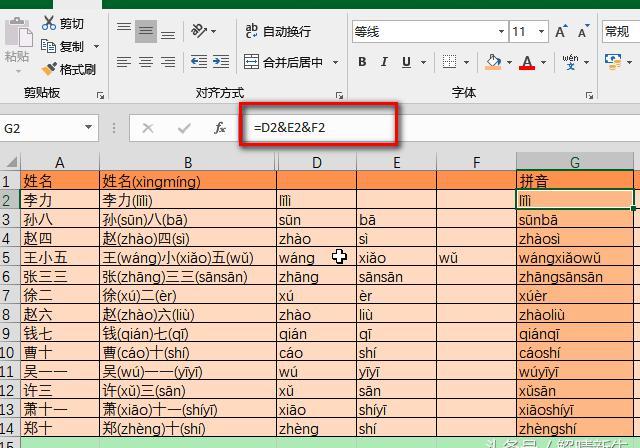Open the fill color dropdown arrow
The image size is (640, 448).
pyautogui.click(x=509, y=62)
